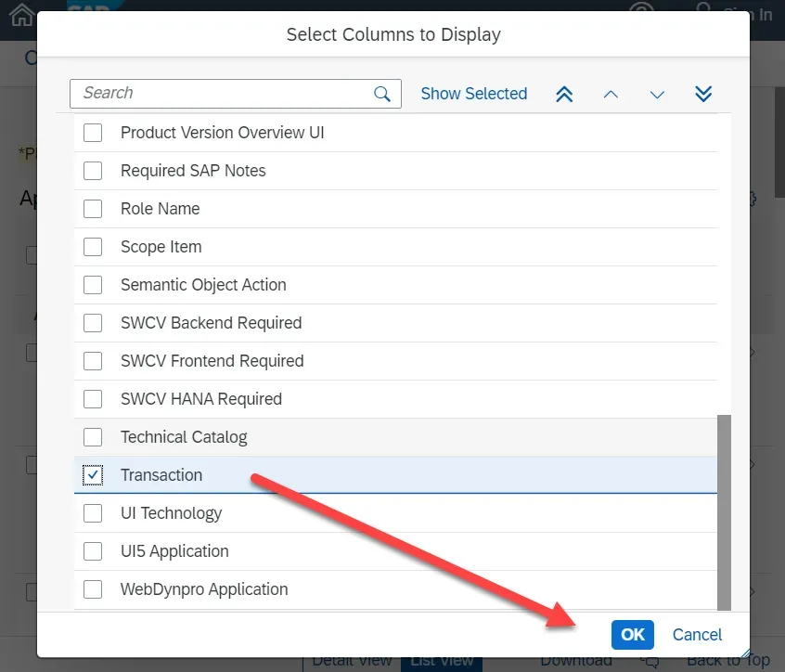Move selected column up one position
This screenshot has width=785, height=672.
(611, 94)
